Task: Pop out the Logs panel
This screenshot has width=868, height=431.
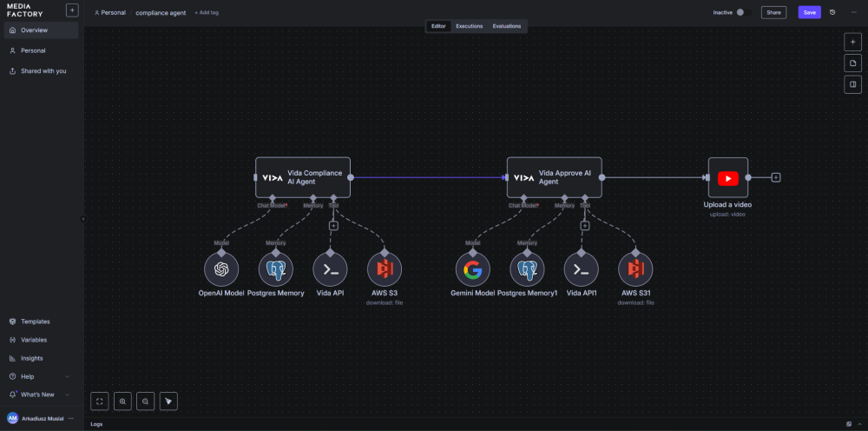Action: point(849,424)
